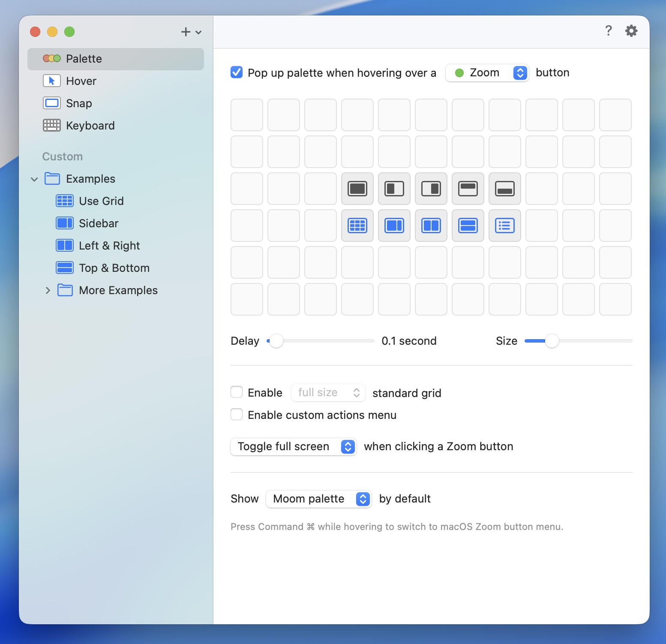Click the bottom half window palette icon
The image size is (666, 644).
pos(504,189)
